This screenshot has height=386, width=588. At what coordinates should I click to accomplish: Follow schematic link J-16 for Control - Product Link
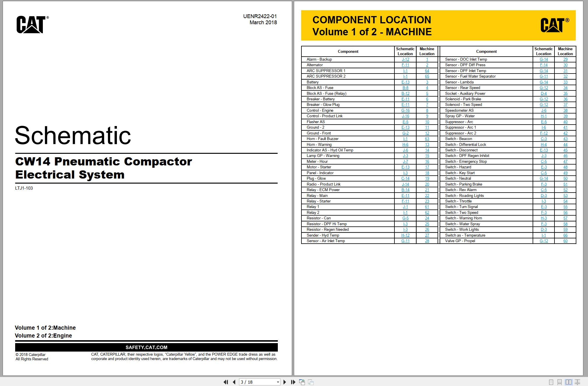coord(405,116)
